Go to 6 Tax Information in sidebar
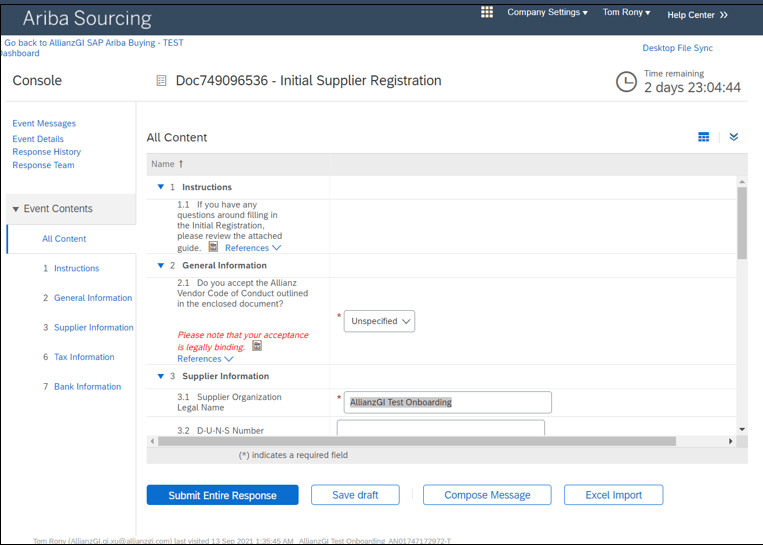This screenshot has width=763, height=545. 79,357
